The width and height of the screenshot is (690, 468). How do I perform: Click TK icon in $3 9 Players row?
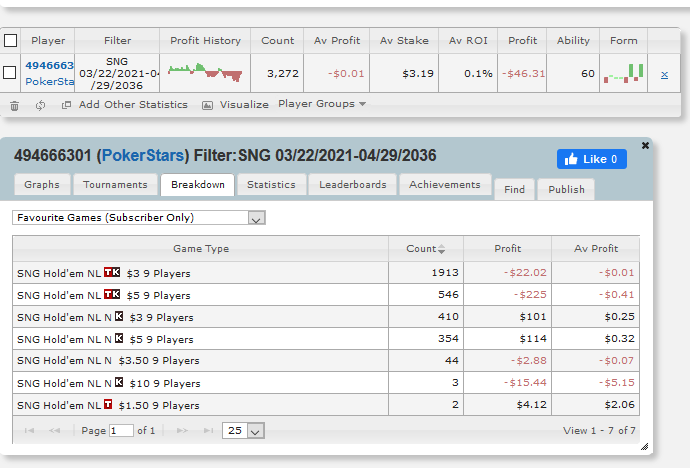point(112,272)
